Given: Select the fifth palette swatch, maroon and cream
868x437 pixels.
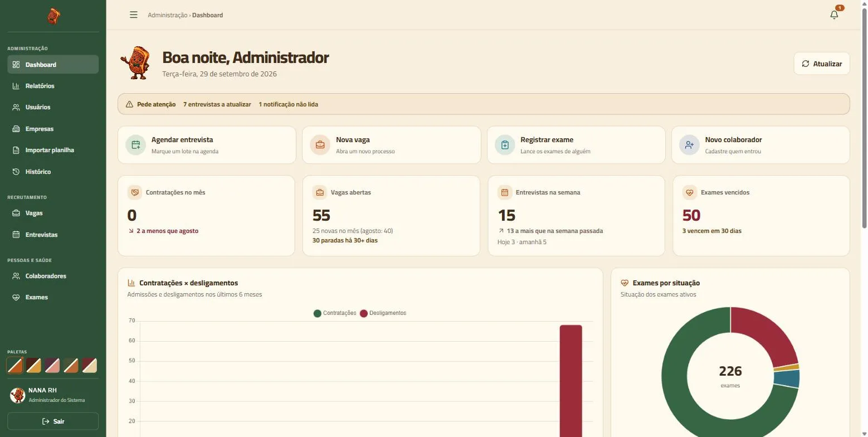Looking at the screenshot, I should (x=90, y=366).
